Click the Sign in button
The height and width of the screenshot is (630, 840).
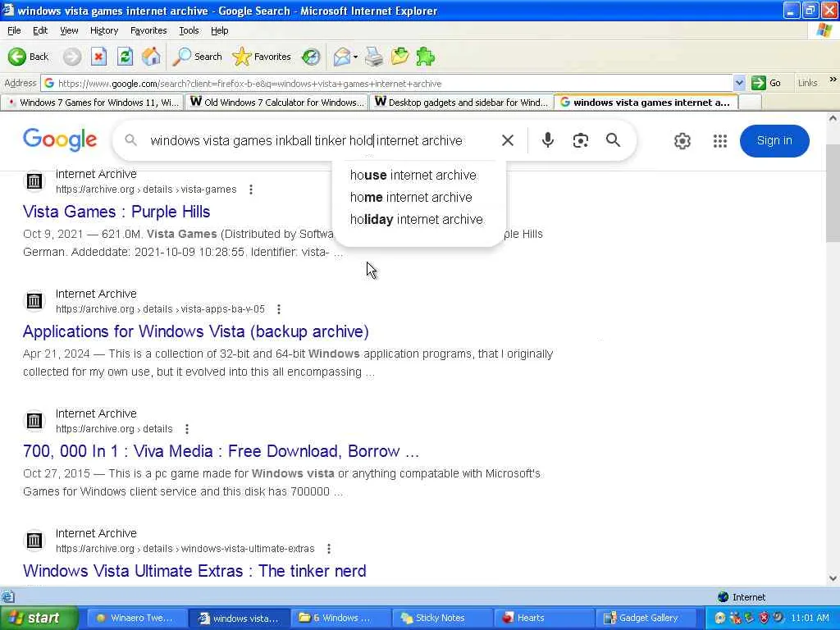(774, 141)
